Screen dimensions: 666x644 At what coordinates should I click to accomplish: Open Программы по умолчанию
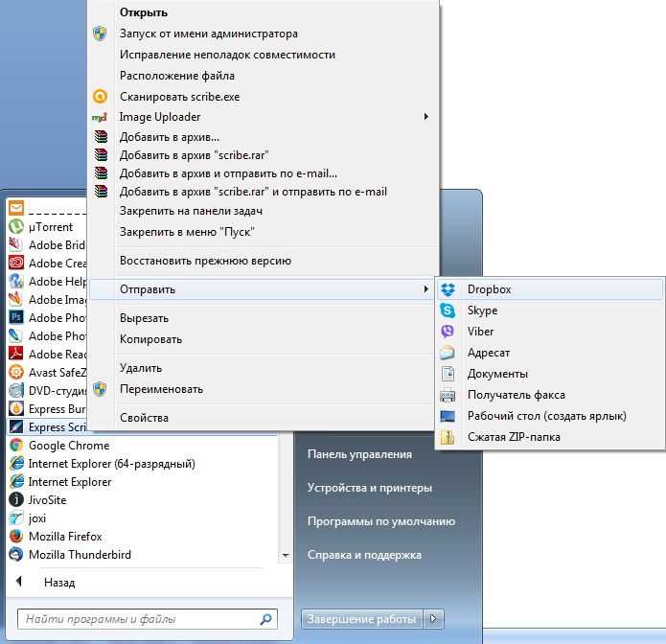381,521
